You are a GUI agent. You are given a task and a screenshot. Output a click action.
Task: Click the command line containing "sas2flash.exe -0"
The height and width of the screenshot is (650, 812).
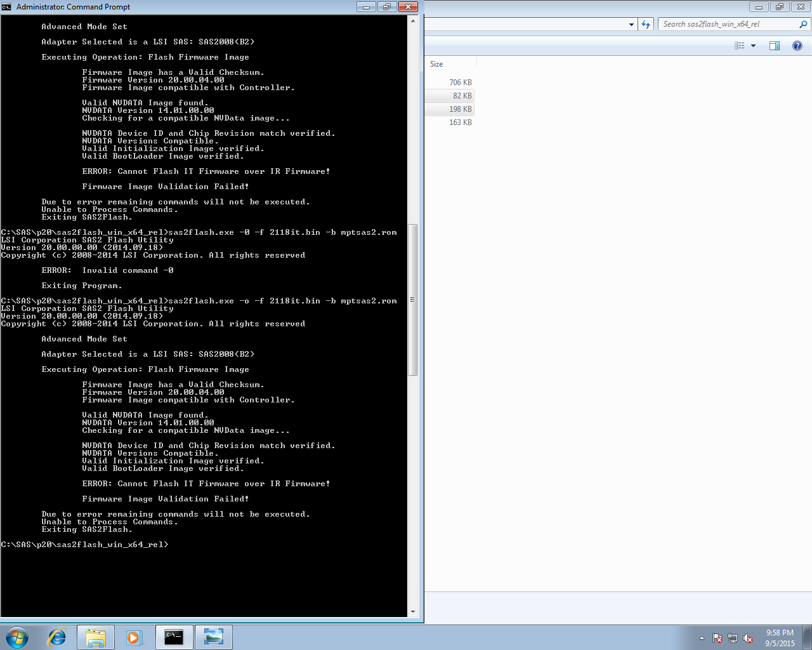pos(199,232)
